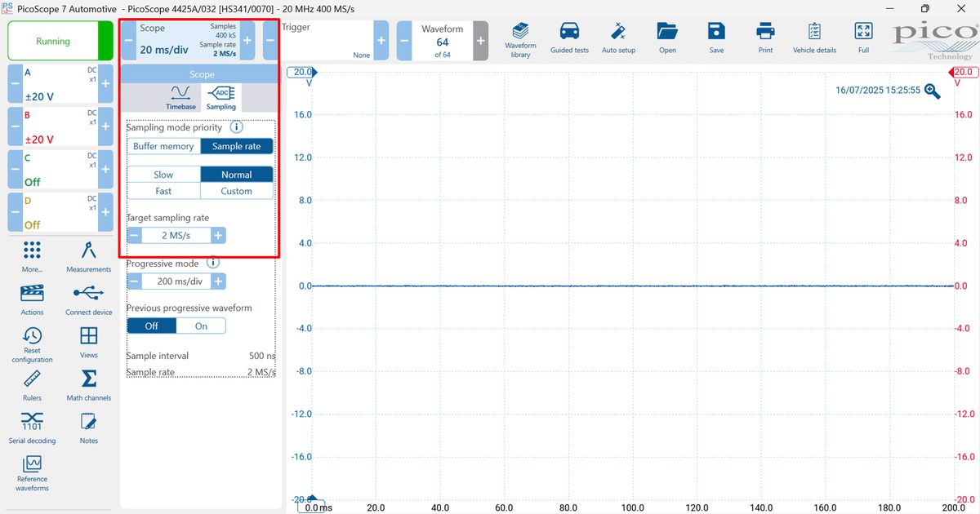Decrease Scope timebase with minus
This screenshot has width=980, height=514.
[127, 40]
